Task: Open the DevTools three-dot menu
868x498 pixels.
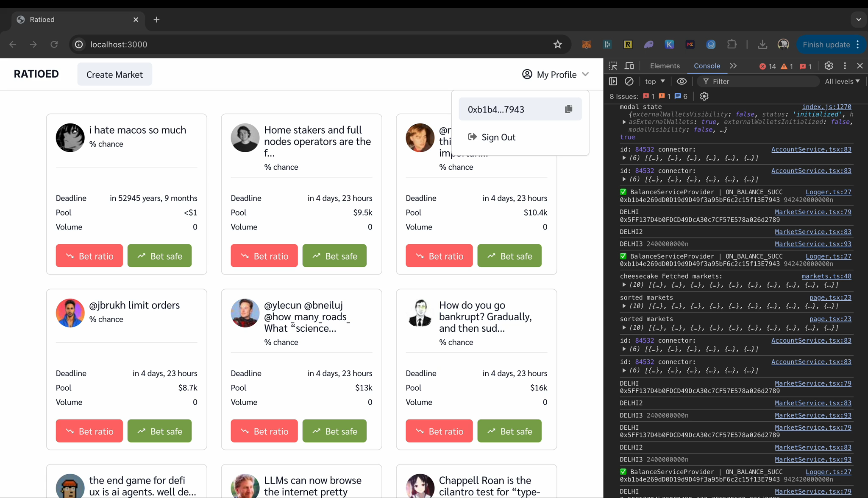Action: point(845,66)
